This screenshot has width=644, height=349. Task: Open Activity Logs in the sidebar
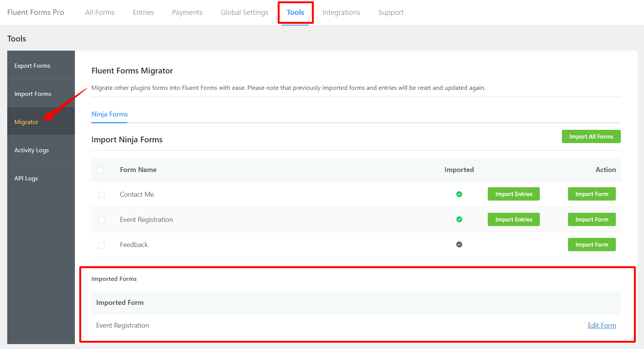[41, 150]
